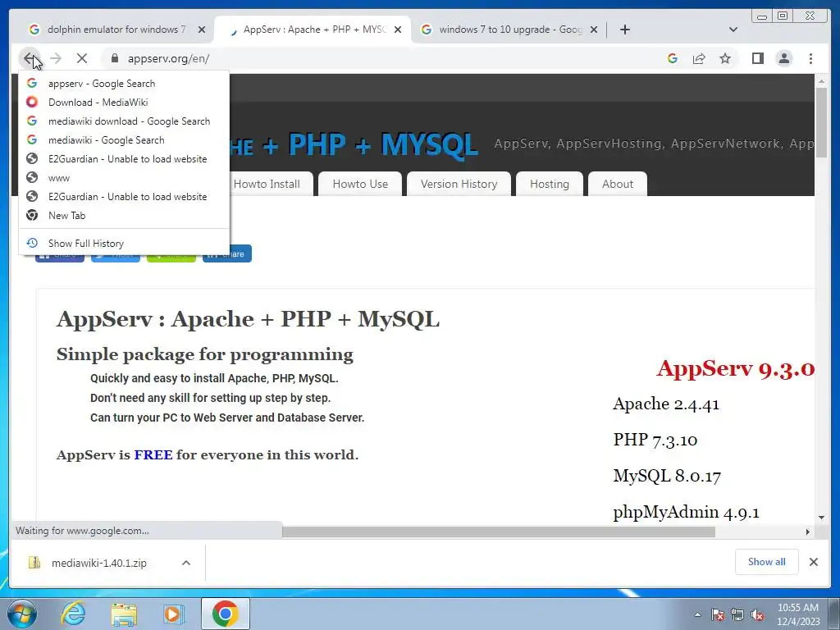Click the muted volume tray icon
Image resolution: width=840 pixels, height=630 pixels.
click(757, 614)
